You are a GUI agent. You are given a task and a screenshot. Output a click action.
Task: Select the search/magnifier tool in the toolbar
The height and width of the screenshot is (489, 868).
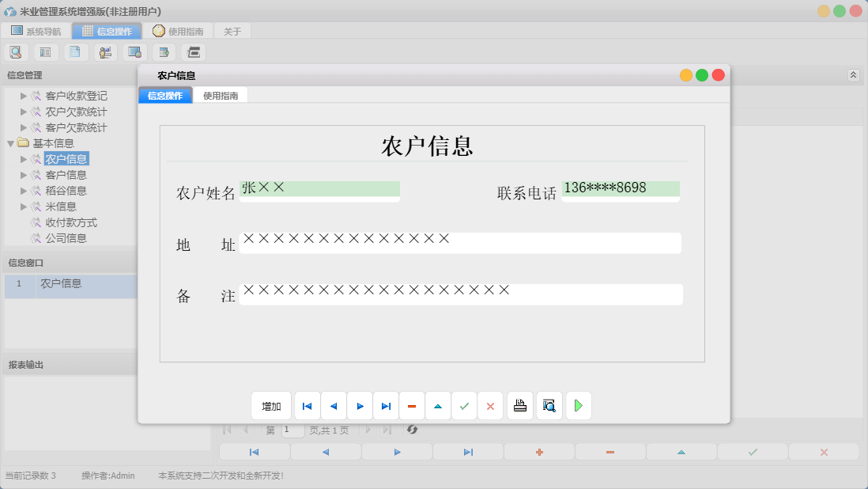[16, 51]
